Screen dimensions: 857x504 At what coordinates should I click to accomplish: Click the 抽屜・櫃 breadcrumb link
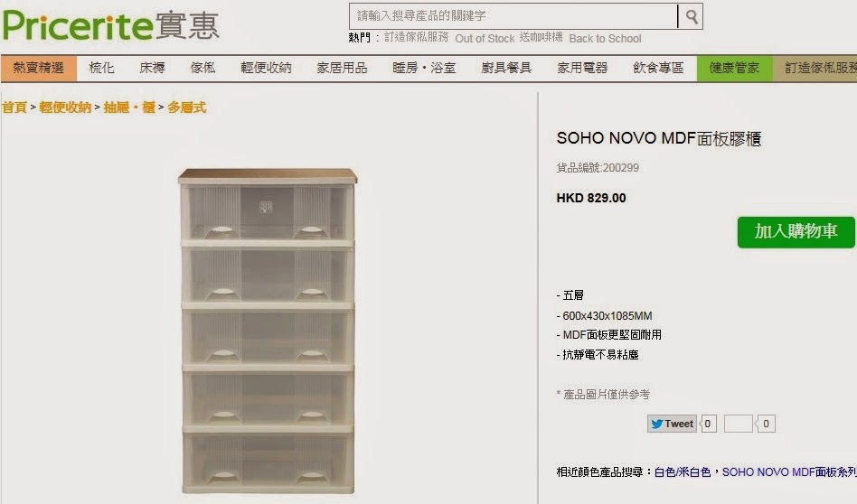pyautogui.click(x=129, y=107)
